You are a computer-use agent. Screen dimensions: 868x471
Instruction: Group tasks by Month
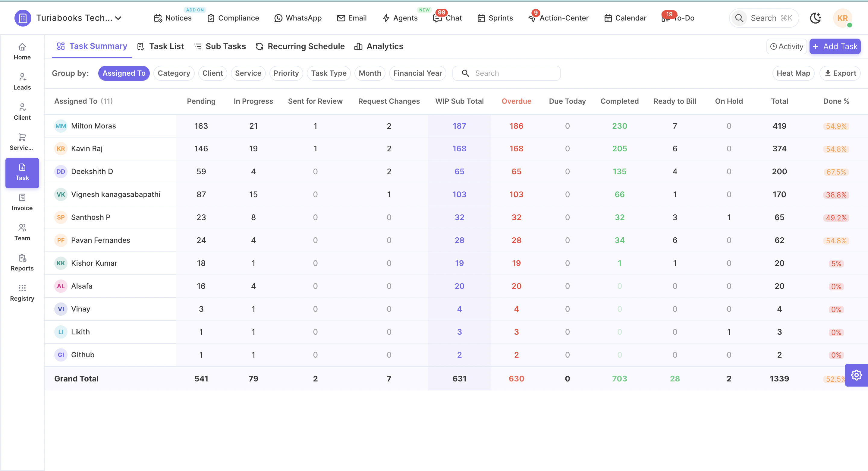(x=370, y=73)
